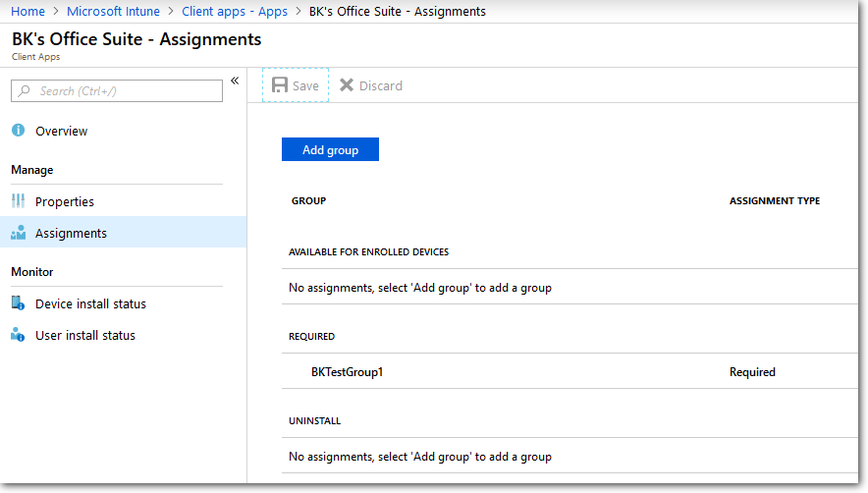868x493 pixels.
Task: Select User install status
Action: tap(85, 335)
